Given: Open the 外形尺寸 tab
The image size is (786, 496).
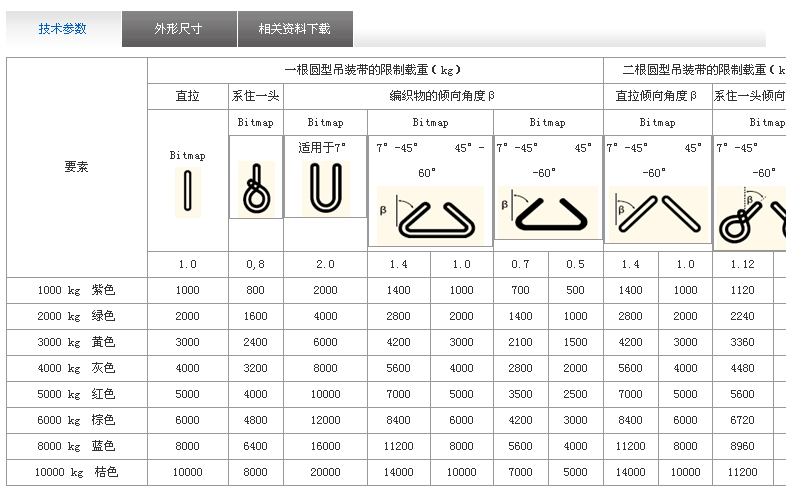Looking at the screenshot, I should pos(179,29).
